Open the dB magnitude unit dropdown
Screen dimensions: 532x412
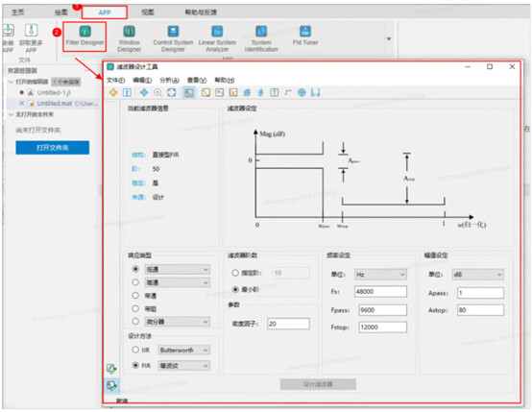tap(477, 275)
